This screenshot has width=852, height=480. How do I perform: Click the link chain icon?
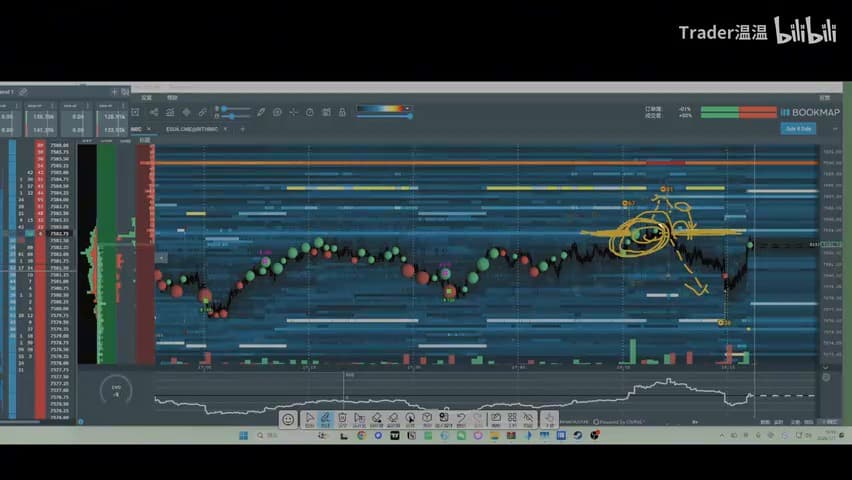(202, 112)
